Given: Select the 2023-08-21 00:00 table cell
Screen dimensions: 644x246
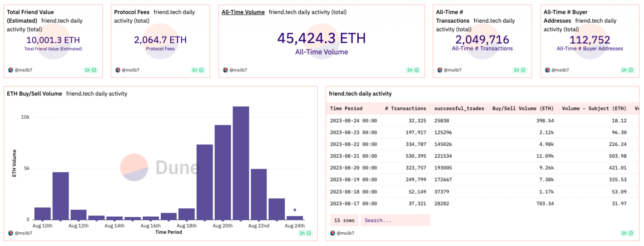Looking at the screenshot, I should pyautogui.click(x=353, y=156).
